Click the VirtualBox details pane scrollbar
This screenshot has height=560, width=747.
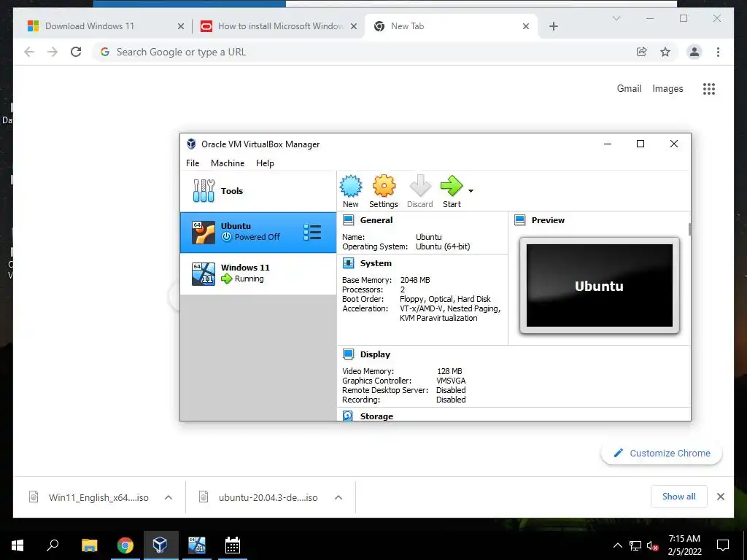point(689,230)
